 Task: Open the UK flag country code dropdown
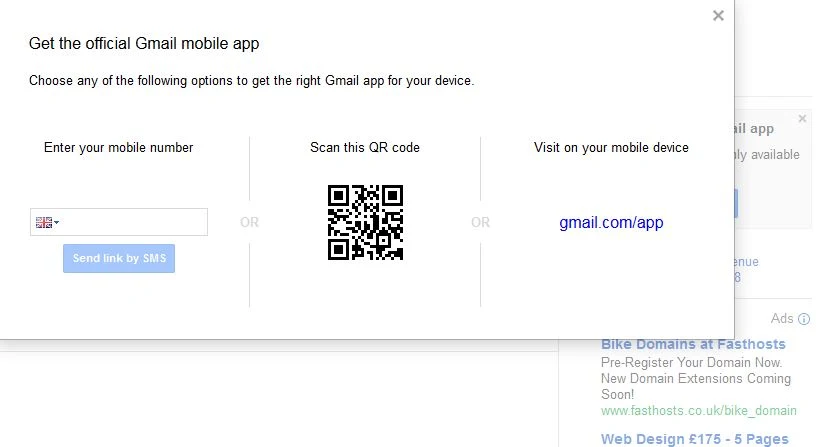47,222
